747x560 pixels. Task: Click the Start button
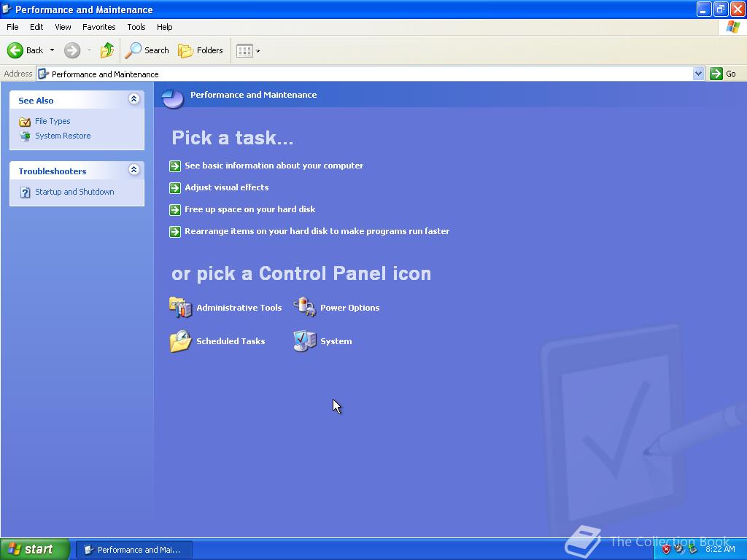pos(35,550)
